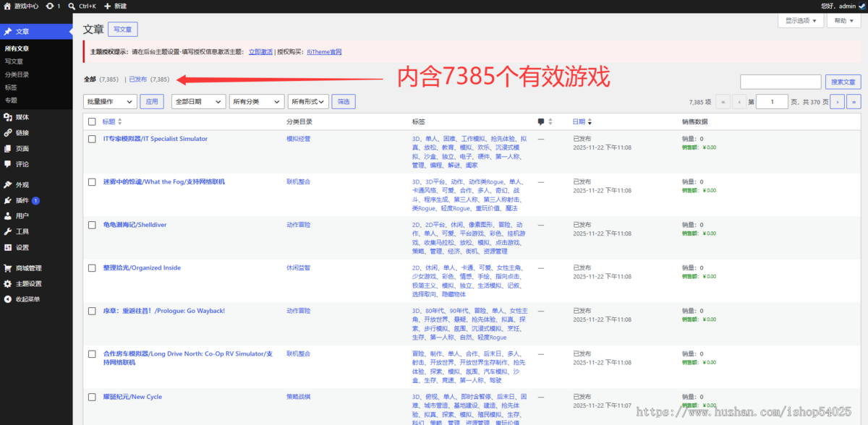Screen dimensions: 868x425
Task: Click the sort arrows next to 日期
Action: pos(591,121)
